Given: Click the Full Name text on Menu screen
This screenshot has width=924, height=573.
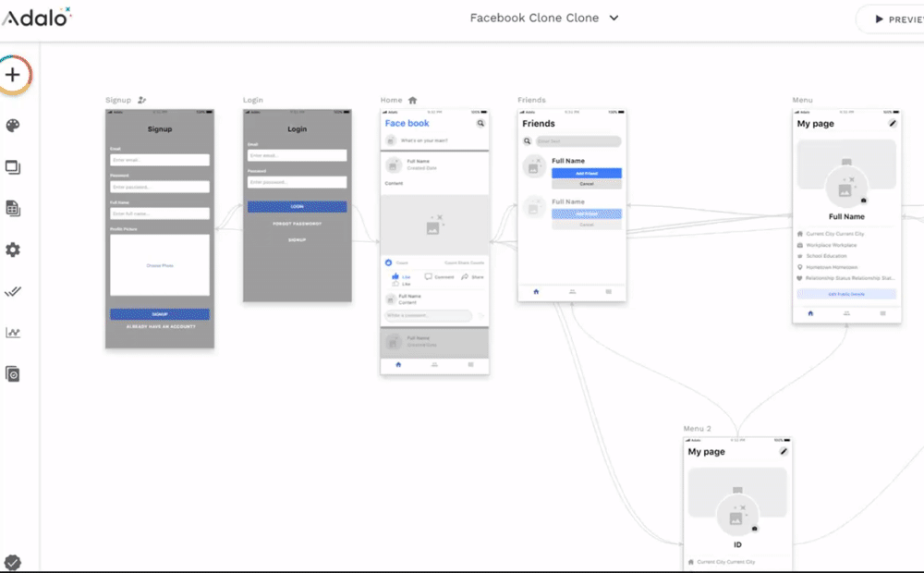Looking at the screenshot, I should coord(846,216).
